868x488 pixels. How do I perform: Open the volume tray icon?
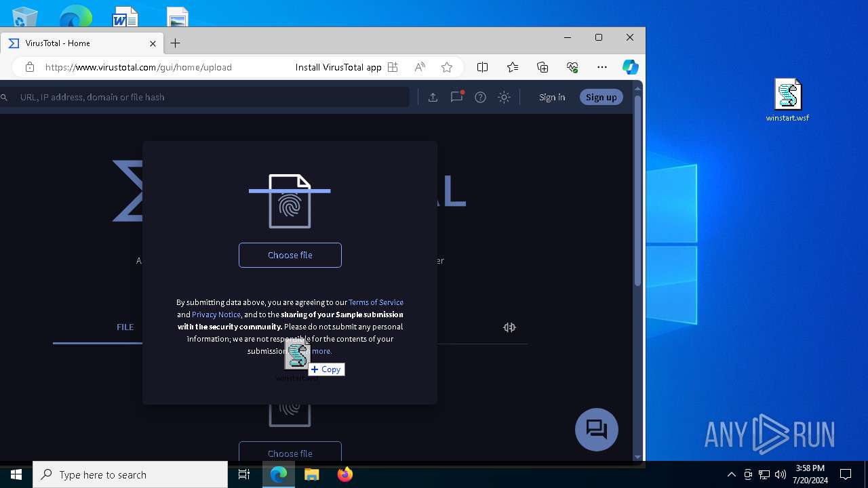(781, 474)
